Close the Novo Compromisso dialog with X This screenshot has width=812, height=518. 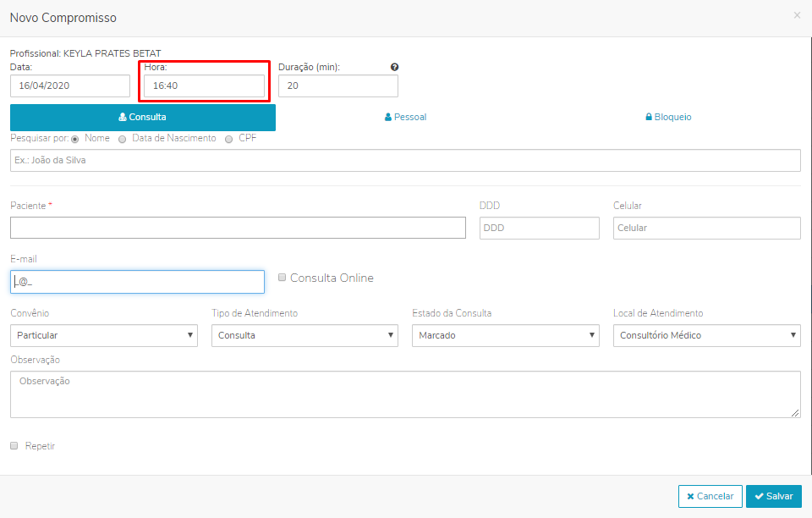(797, 15)
